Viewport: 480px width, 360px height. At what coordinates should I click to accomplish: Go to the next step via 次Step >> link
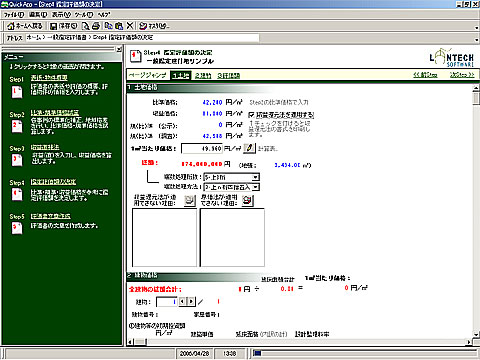pyautogui.click(x=462, y=75)
